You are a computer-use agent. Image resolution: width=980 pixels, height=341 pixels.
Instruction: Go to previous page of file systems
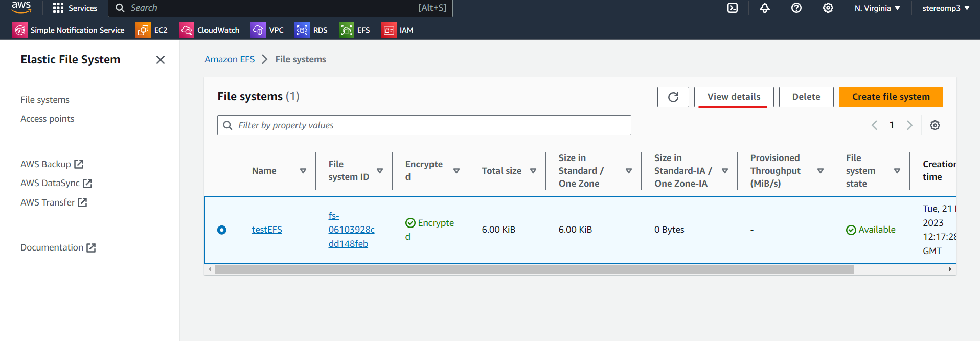coord(874,125)
